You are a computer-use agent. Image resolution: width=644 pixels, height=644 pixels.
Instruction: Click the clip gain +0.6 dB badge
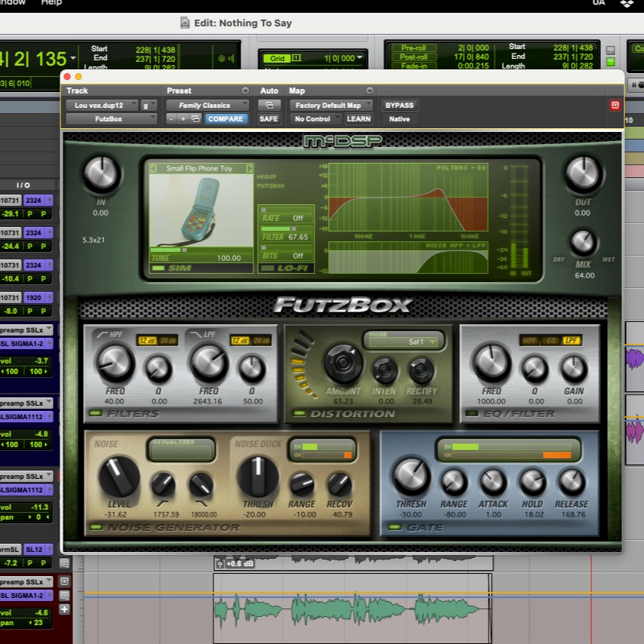[235, 563]
